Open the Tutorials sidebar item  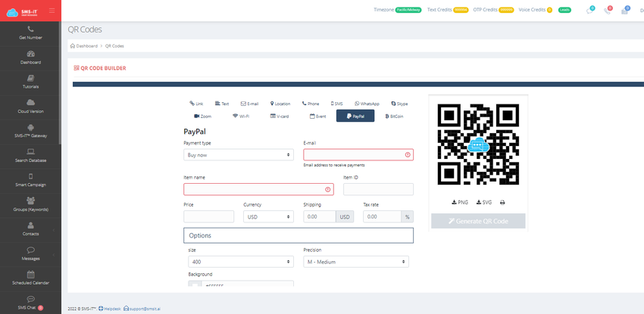30,82
